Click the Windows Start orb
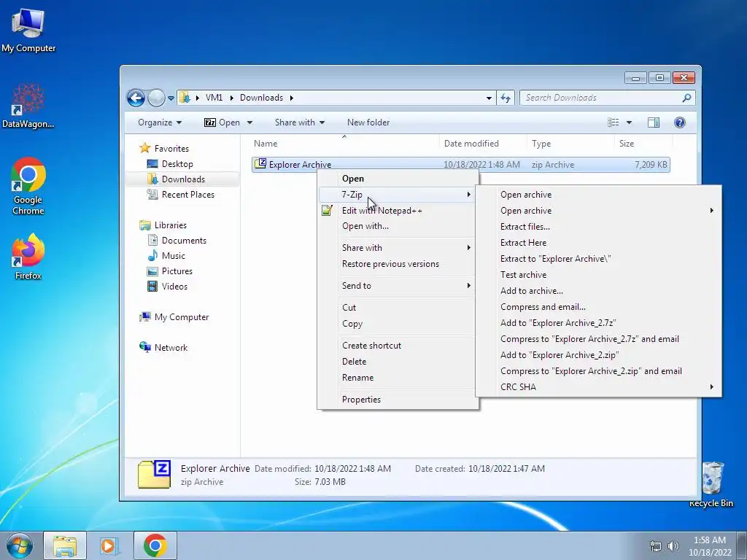Viewport: 747px width, 560px height. coord(20,545)
